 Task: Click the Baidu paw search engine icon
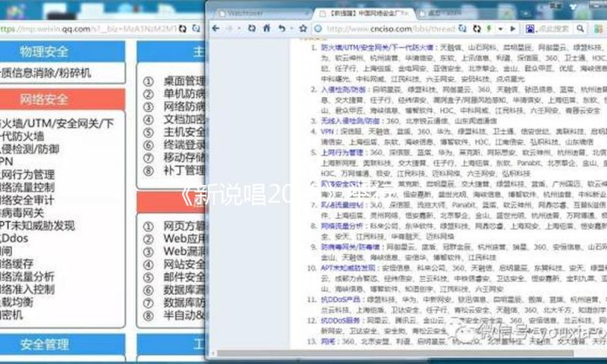point(530,29)
